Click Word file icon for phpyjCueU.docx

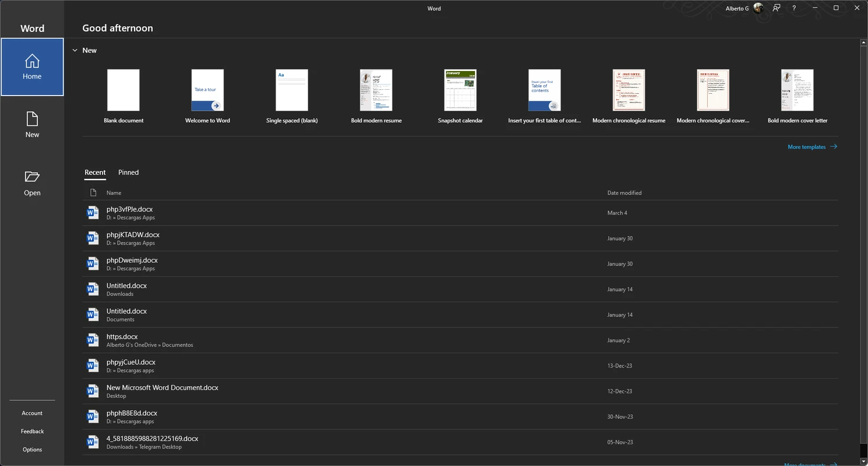coord(92,366)
